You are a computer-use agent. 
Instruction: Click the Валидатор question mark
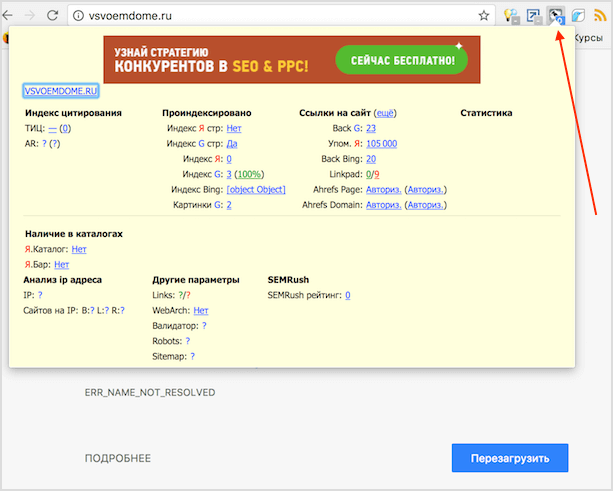(x=204, y=326)
